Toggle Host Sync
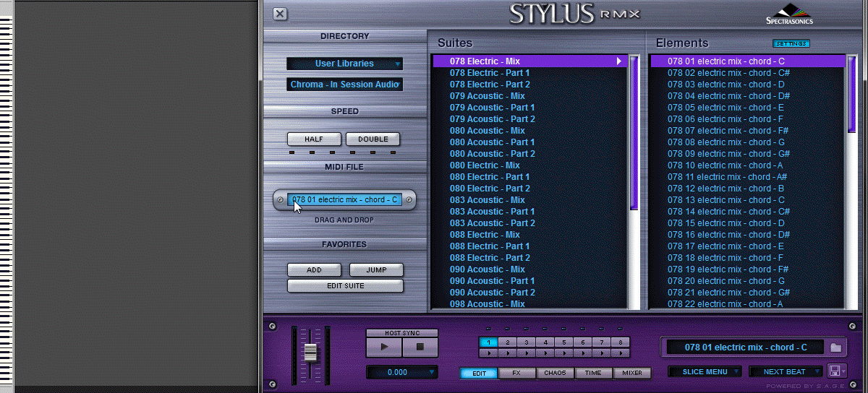Screen dimensions: 868x393 pyautogui.click(x=402, y=333)
